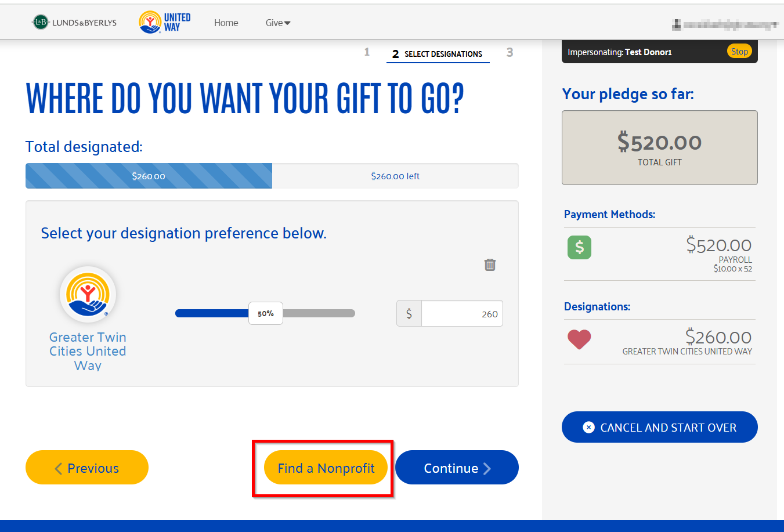Screen dimensions: 784x532
Task: Go to the Home menu item
Action: (226, 23)
